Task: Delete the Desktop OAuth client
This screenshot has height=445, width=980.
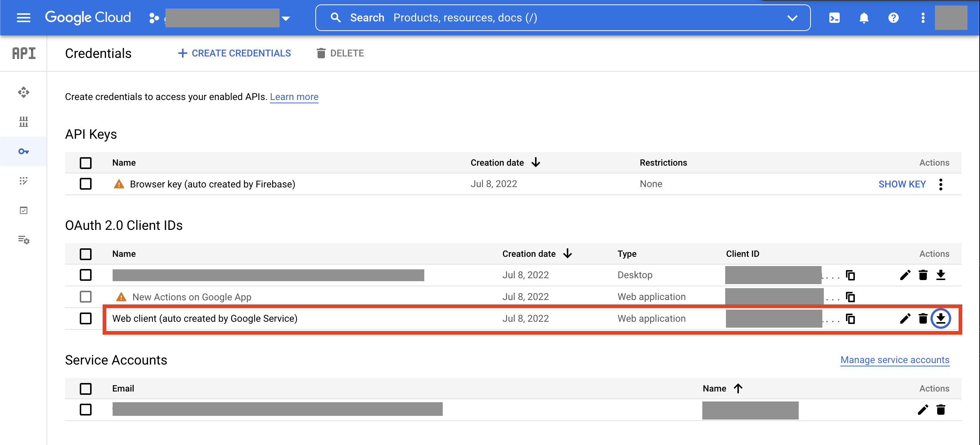Action: (923, 275)
